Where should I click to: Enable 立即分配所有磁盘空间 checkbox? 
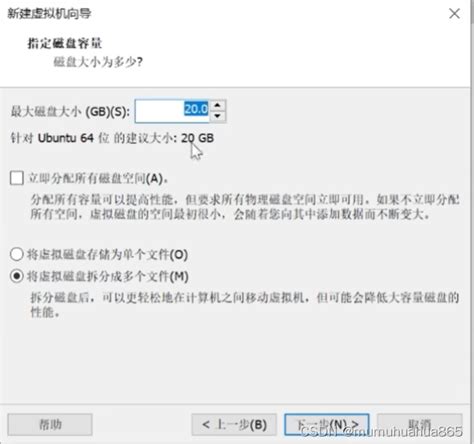pyautogui.click(x=17, y=178)
